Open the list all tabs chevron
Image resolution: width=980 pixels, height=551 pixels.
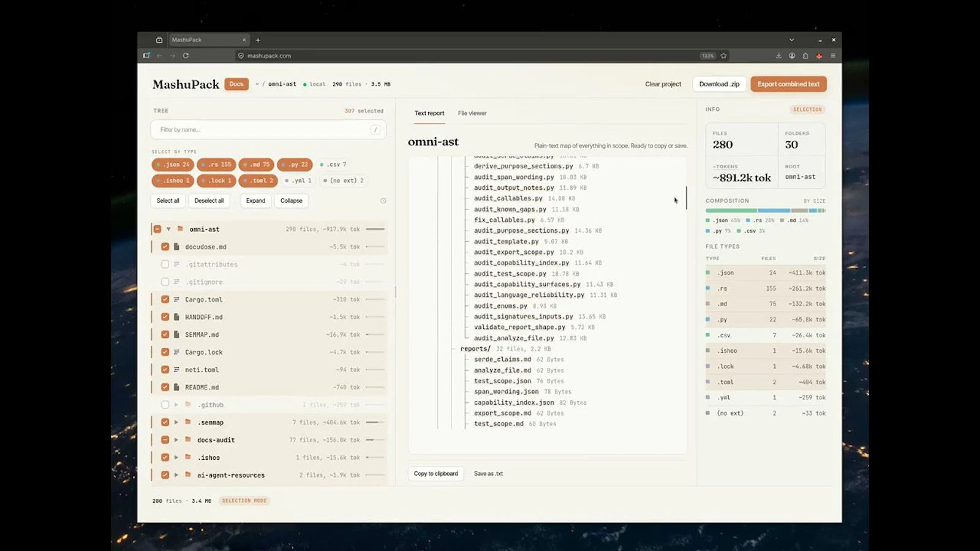[791, 40]
